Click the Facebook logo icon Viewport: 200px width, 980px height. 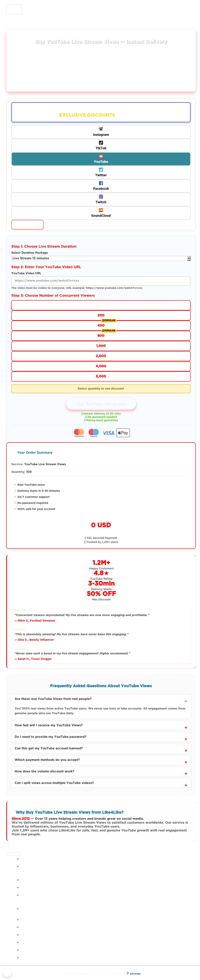click(x=101, y=183)
